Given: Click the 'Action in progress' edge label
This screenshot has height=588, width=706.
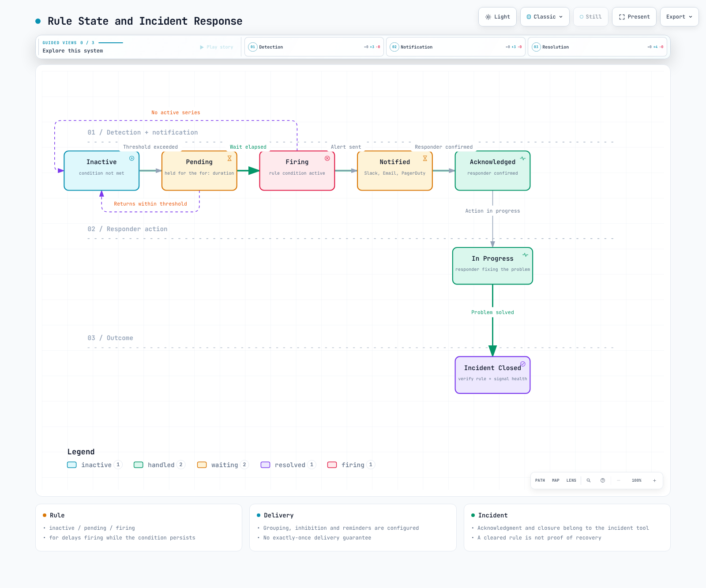Looking at the screenshot, I should pyautogui.click(x=492, y=211).
